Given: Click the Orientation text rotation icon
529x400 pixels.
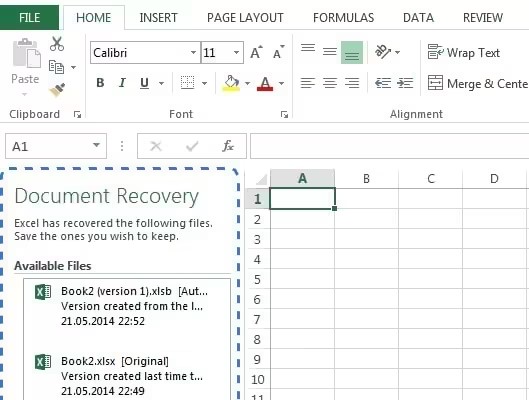Looking at the screenshot, I should click(x=383, y=52).
